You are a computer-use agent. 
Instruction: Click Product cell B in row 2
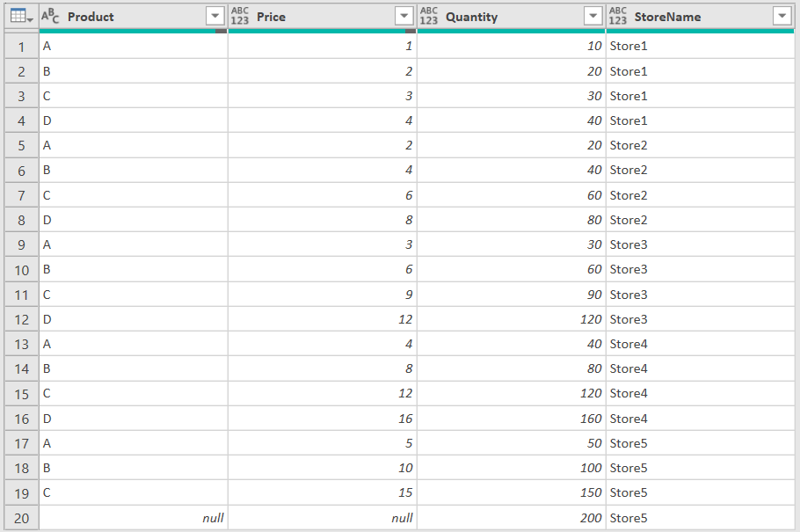coord(134,71)
